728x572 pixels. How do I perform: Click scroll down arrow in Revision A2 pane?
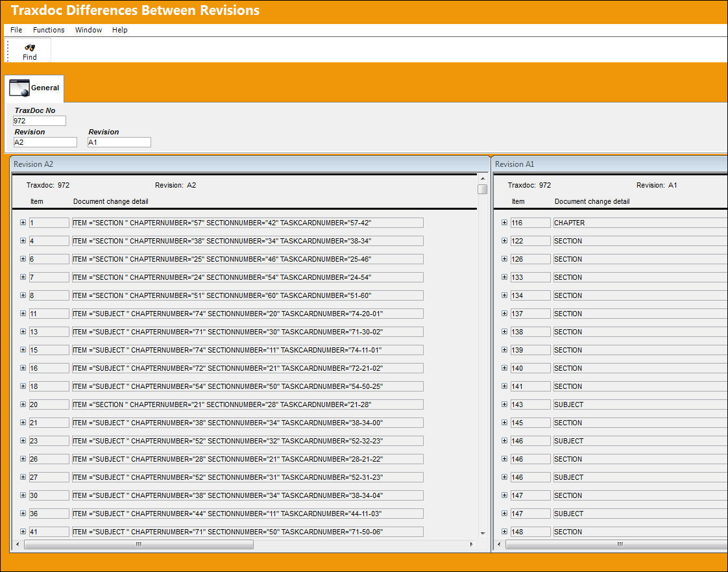tap(482, 534)
